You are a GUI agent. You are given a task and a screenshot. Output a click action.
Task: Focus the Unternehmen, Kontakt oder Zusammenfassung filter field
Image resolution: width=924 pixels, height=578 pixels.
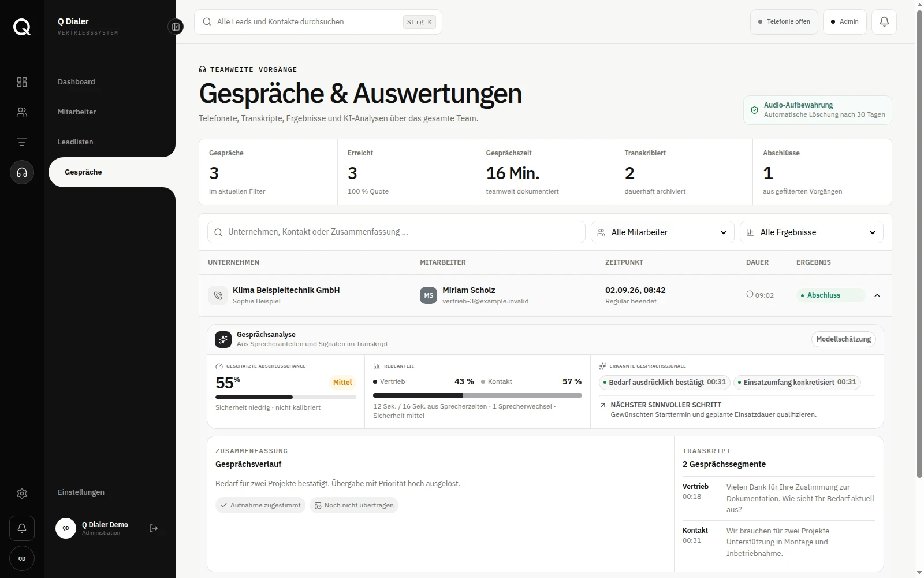pyautogui.click(x=396, y=232)
